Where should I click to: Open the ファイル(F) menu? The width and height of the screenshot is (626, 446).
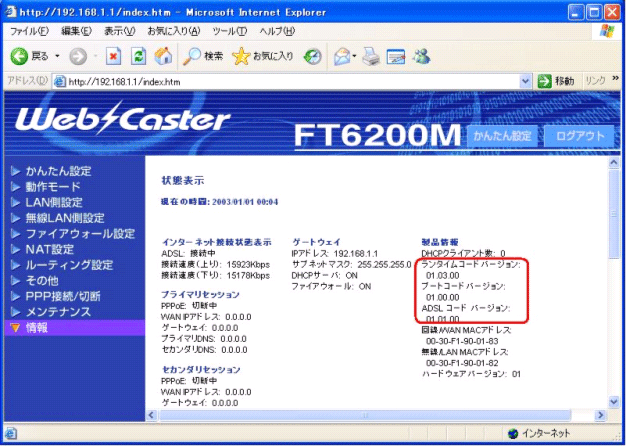point(28,32)
